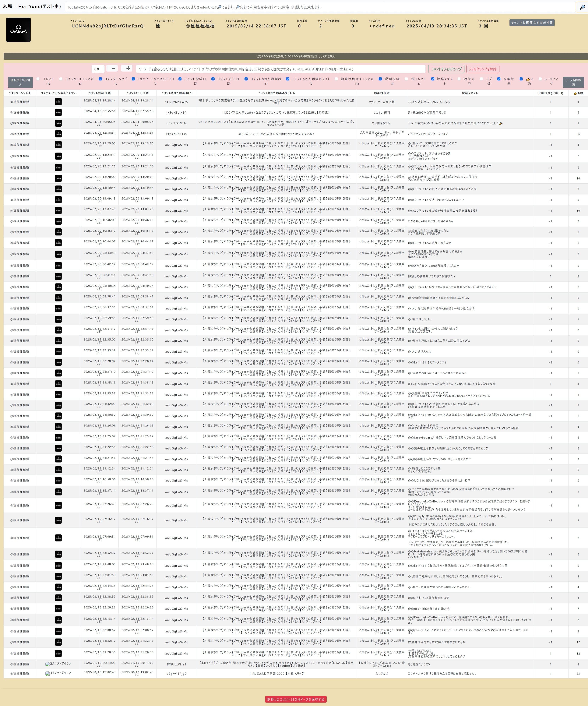
Task: Click channel ID UCNNdn82ojRLTtDtfGfmRztQ
Action: coord(108,26)
